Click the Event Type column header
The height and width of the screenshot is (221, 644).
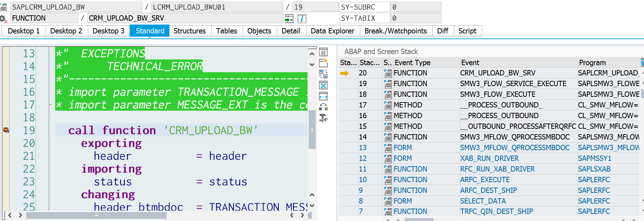(x=426, y=63)
